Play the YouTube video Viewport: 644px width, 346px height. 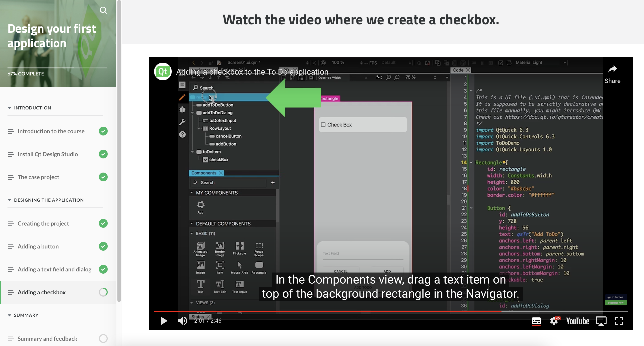[x=164, y=321]
